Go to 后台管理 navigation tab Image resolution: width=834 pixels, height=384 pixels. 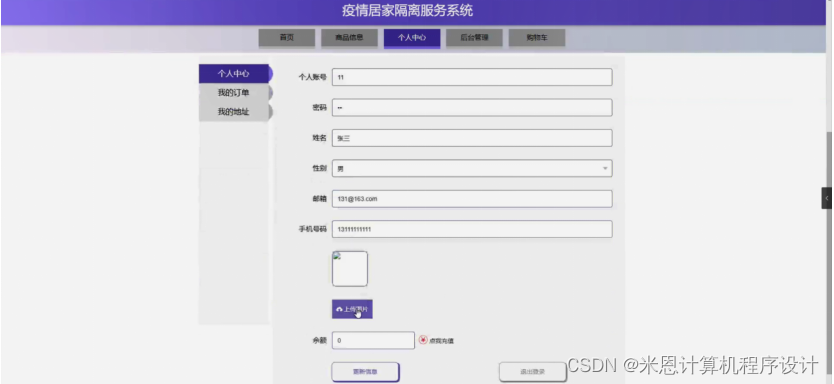[x=474, y=38]
